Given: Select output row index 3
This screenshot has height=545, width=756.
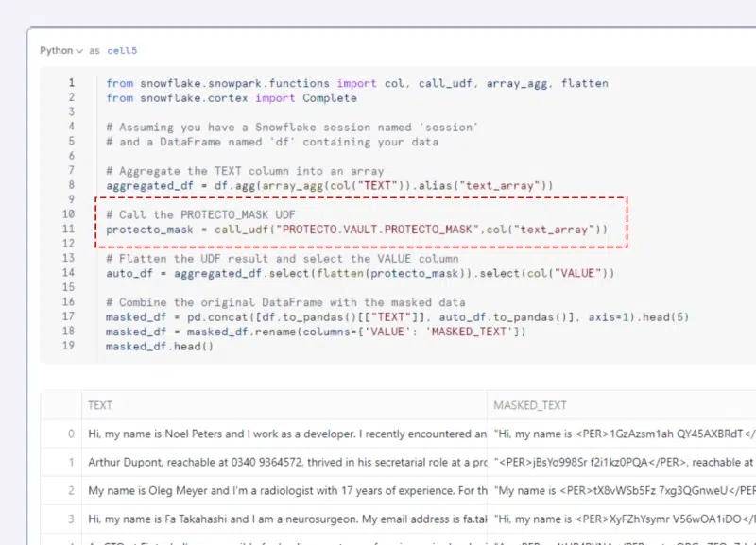Looking at the screenshot, I should point(71,519).
